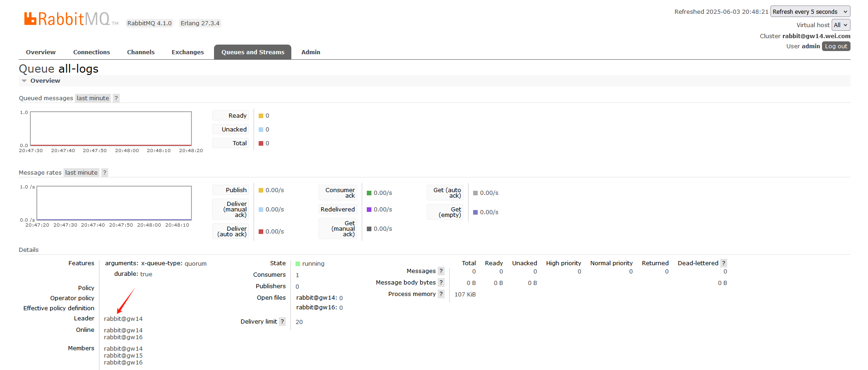
Task: Change Queued messages range last minute
Action: point(93,98)
